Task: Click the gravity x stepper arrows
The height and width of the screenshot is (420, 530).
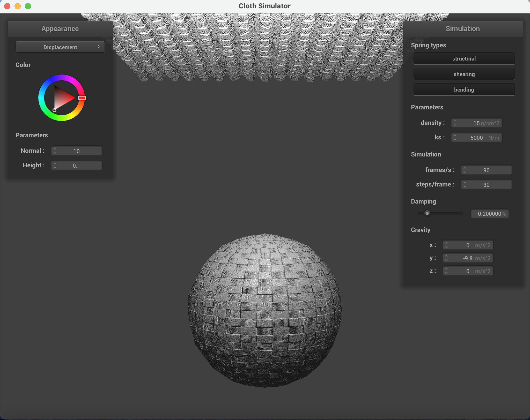Action: coord(446,245)
